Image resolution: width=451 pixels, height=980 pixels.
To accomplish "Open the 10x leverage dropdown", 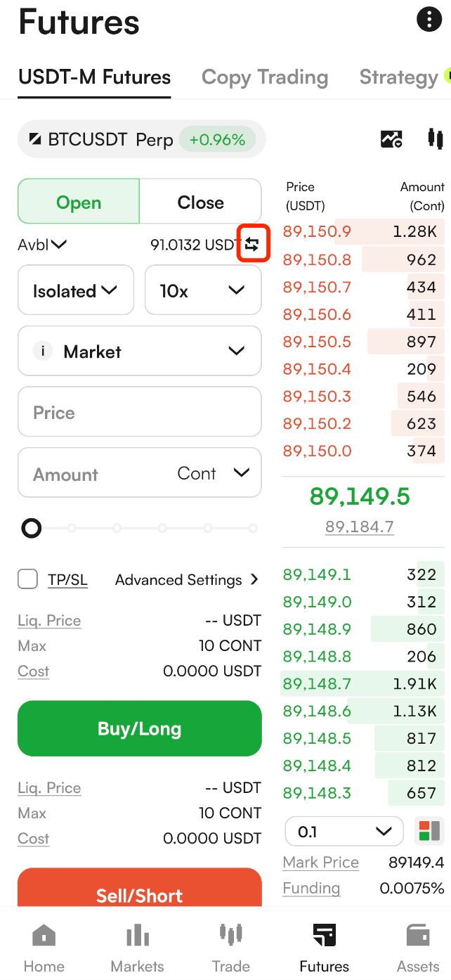I will click(x=202, y=290).
